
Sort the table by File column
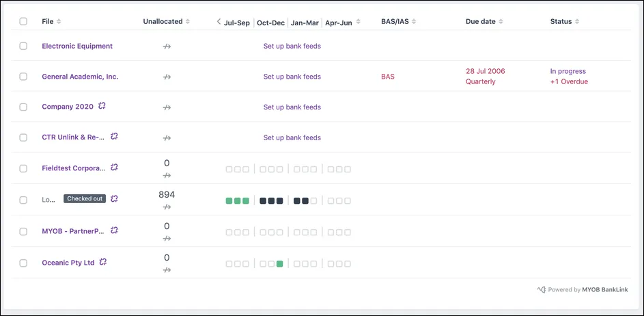(x=59, y=21)
